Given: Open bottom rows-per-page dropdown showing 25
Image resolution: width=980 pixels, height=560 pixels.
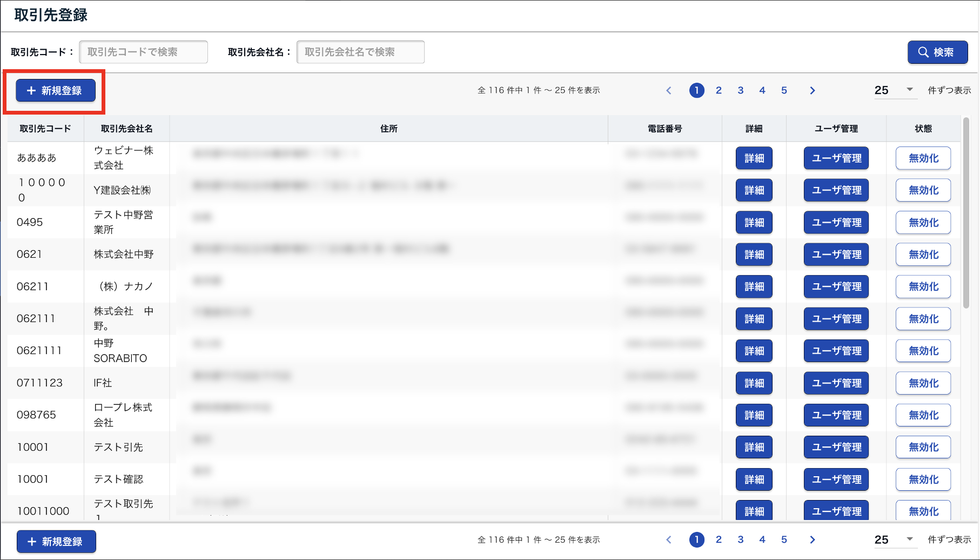Looking at the screenshot, I should (x=894, y=539).
